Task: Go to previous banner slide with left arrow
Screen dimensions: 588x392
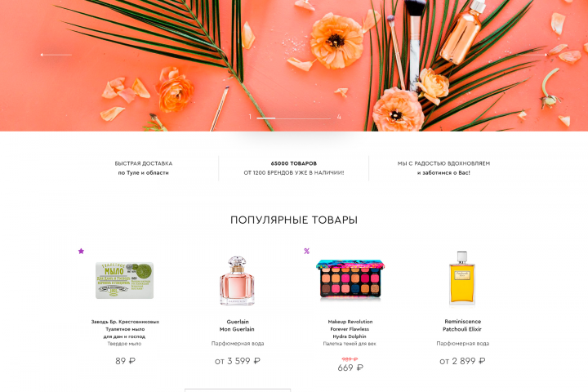Action: pyautogui.click(x=56, y=55)
